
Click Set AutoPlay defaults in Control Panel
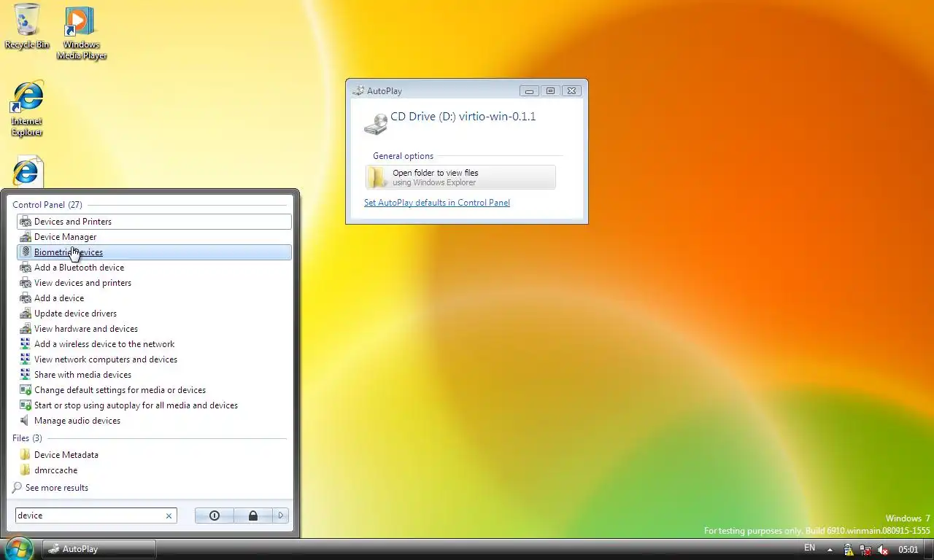437,203
